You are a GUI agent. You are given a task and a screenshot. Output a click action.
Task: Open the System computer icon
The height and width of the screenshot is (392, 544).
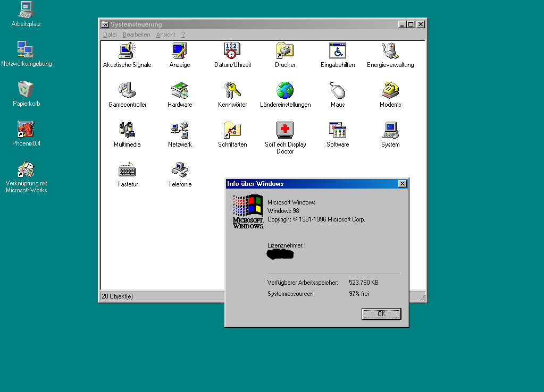tap(390, 130)
